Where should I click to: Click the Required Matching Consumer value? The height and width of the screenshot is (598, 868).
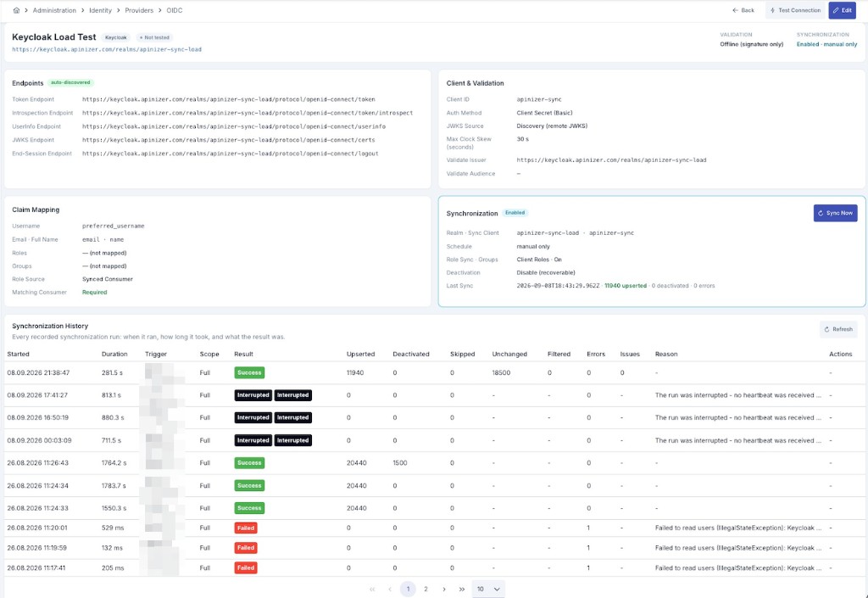click(95, 293)
